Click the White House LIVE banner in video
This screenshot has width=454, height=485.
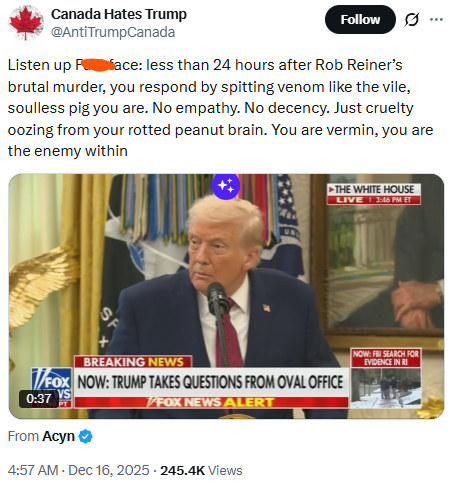(x=374, y=194)
